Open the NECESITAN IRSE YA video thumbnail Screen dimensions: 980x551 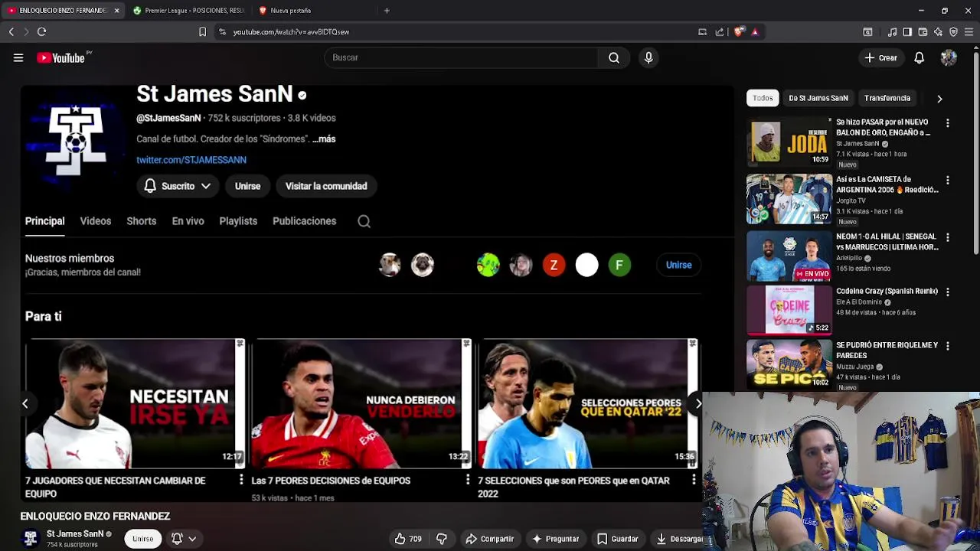(x=135, y=403)
